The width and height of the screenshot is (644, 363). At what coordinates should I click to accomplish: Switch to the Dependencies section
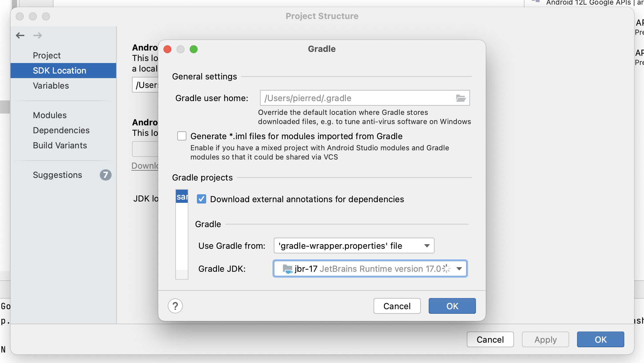click(x=61, y=130)
